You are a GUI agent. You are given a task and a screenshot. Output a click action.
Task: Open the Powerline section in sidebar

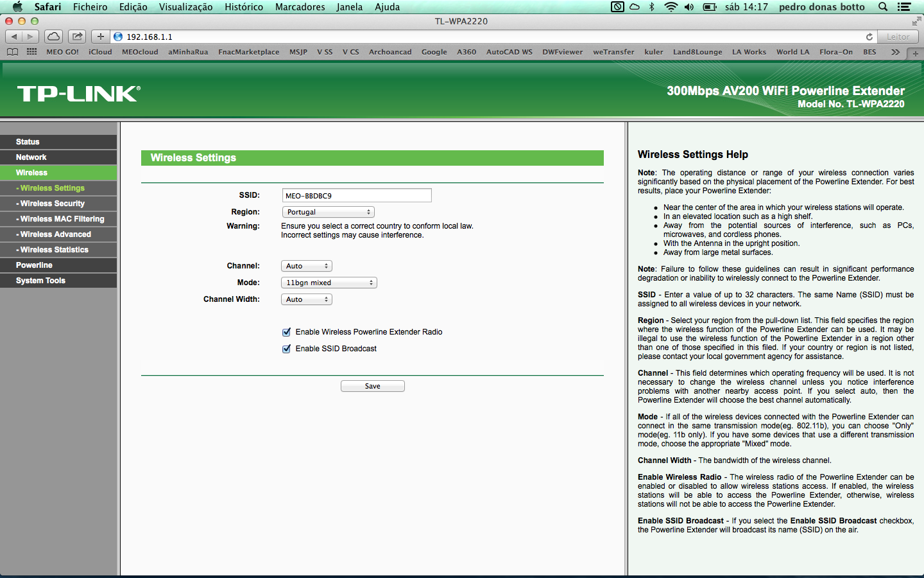click(58, 265)
